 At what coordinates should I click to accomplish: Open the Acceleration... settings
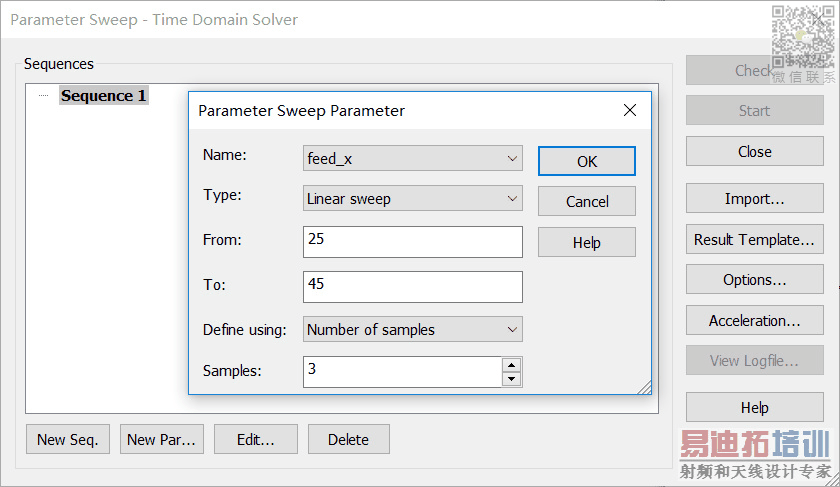754,321
